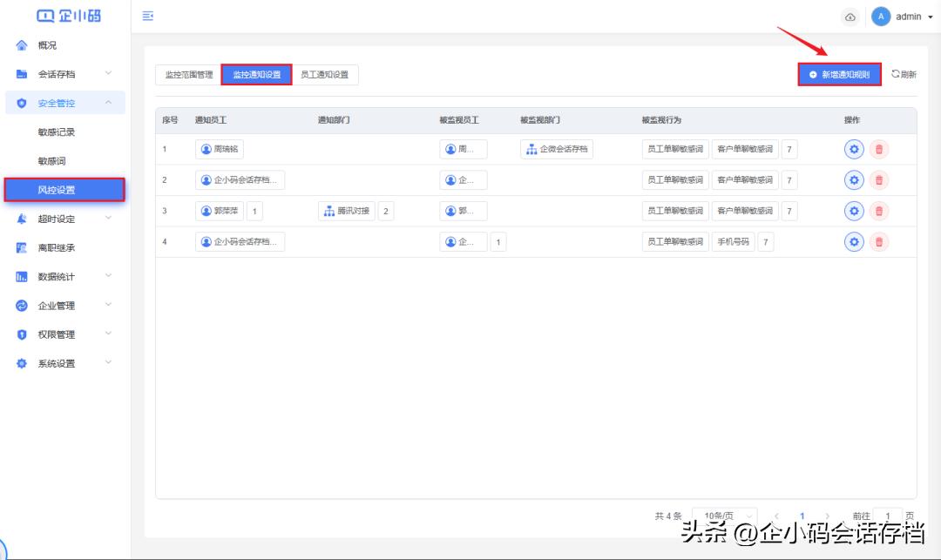Screen dimensions: 941x560
Task: Open the notification icon next to admin
Action: click(850, 17)
